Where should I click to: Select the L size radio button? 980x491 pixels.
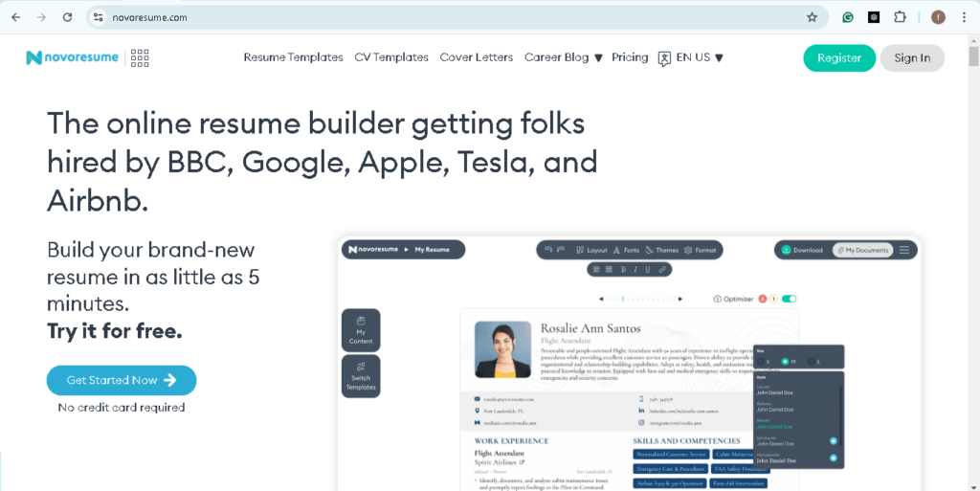(x=812, y=362)
